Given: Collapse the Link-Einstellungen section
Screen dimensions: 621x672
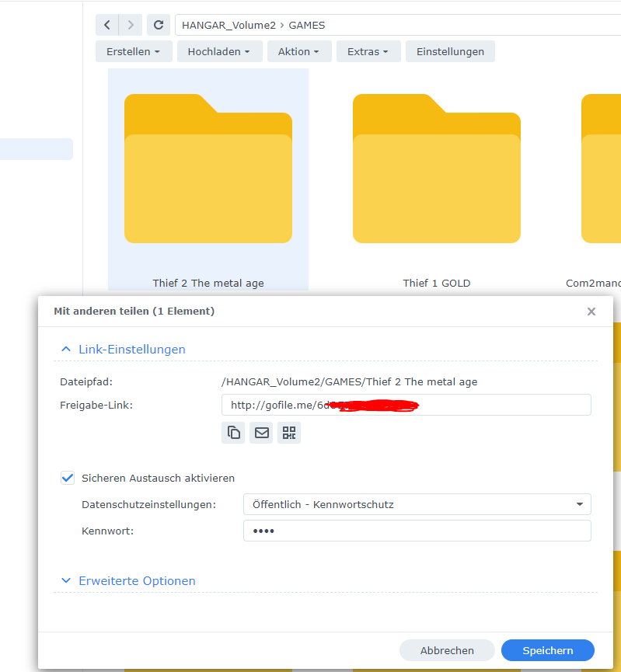Looking at the screenshot, I should tap(124, 350).
